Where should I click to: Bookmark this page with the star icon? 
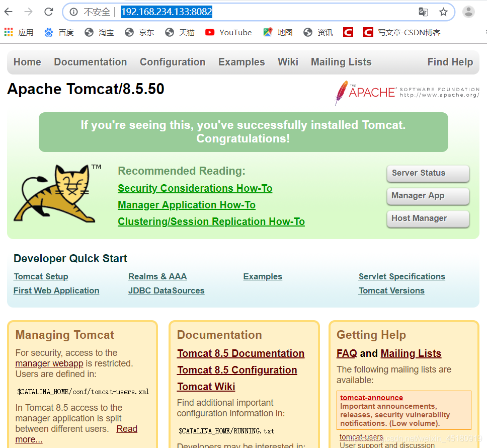[x=444, y=12]
